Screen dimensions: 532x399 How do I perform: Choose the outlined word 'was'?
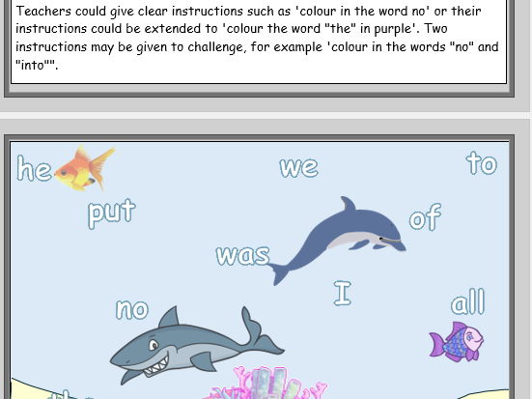coord(243,255)
